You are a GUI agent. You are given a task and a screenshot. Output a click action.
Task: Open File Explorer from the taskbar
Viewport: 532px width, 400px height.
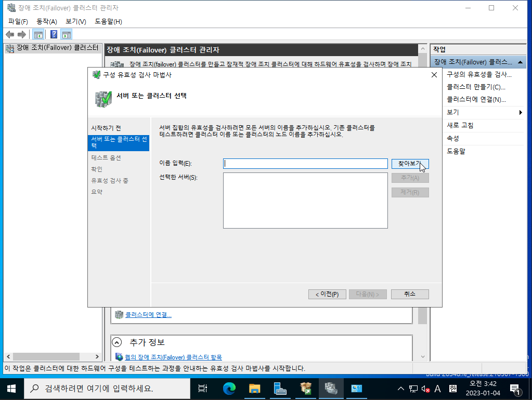pyautogui.click(x=254, y=389)
